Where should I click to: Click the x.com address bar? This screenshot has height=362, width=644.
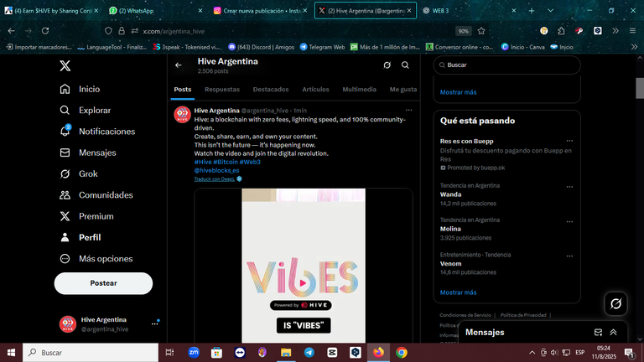(x=296, y=31)
